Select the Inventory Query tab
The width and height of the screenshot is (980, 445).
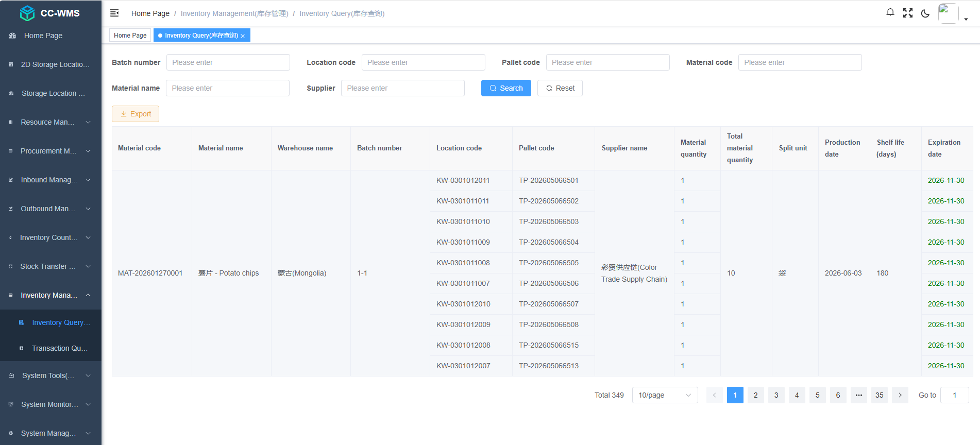point(201,35)
